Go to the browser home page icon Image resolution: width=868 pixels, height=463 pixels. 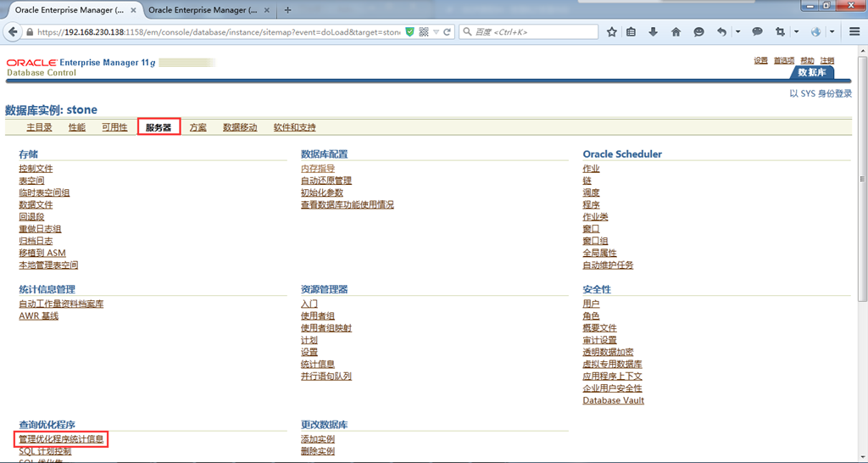click(676, 32)
